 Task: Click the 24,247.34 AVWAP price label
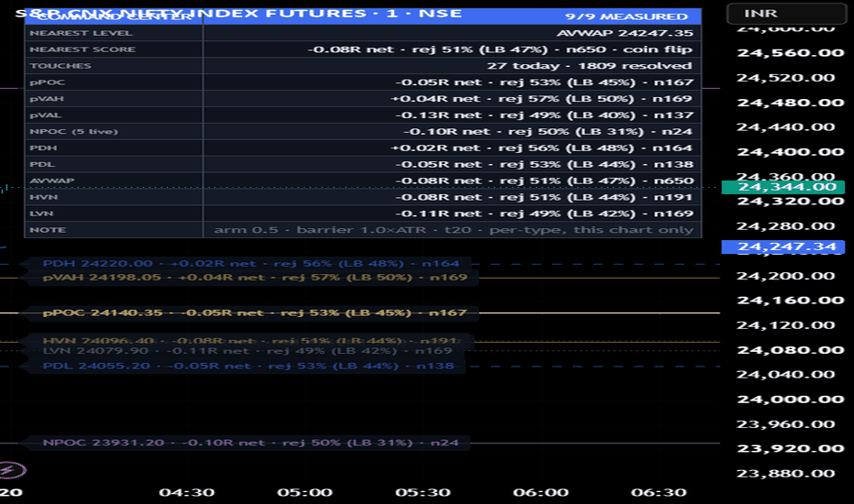coord(783,247)
